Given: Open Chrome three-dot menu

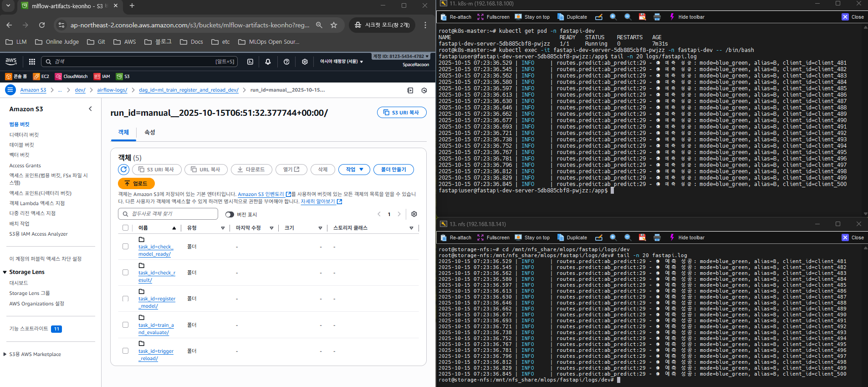Looking at the screenshot, I should click(x=425, y=25).
